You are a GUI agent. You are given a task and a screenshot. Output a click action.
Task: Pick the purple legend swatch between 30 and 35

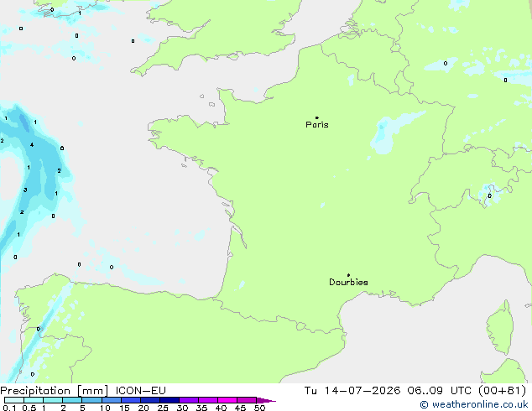(x=189, y=400)
